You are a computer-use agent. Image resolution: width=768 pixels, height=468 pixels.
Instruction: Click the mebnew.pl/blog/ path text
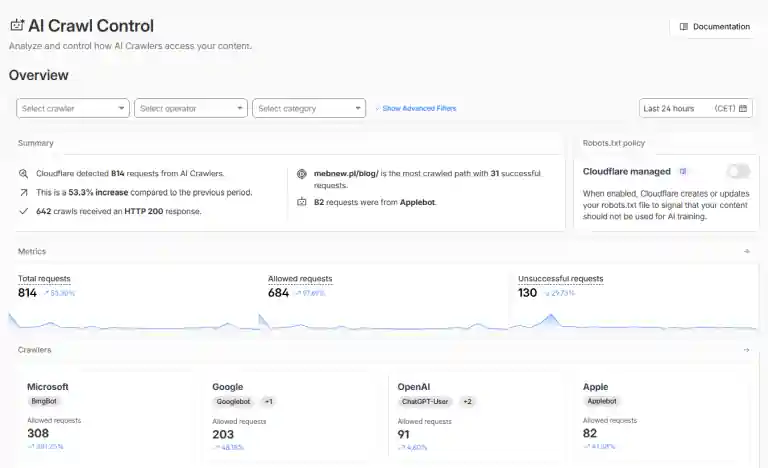pos(346,173)
